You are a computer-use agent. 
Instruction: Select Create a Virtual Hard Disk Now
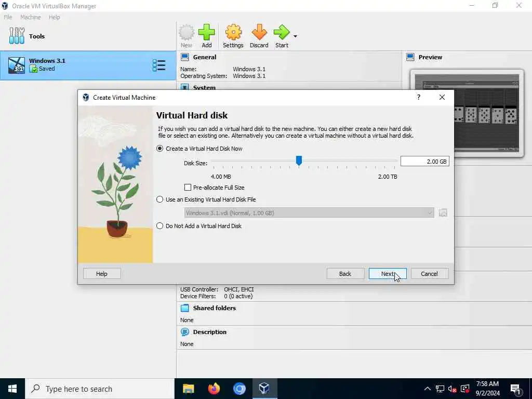pyautogui.click(x=199, y=149)
